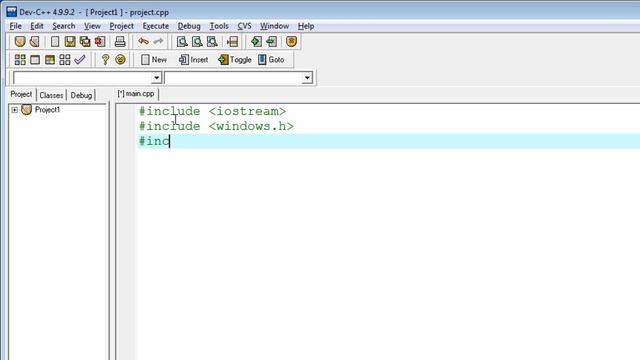The width and height of the screenshot is (640, 360).
Task: Click the '#include <windows.h>' code line
Action: pos(216,126)
